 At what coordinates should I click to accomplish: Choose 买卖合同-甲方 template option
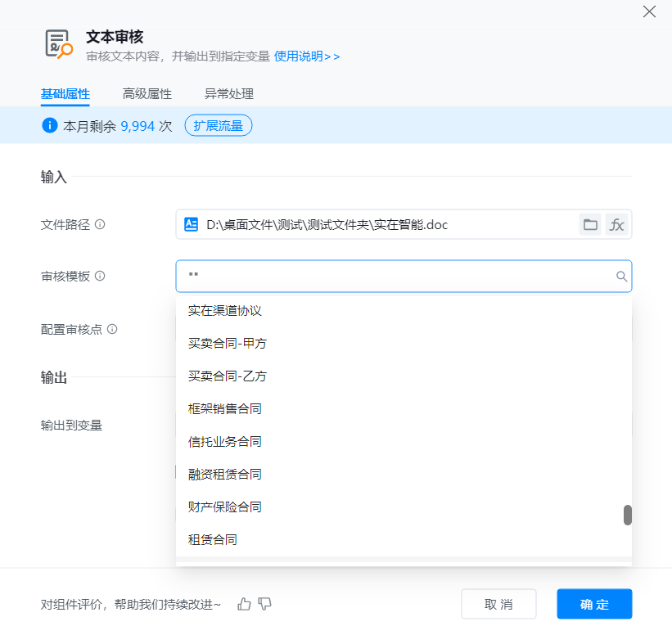[x=227, y=344]
